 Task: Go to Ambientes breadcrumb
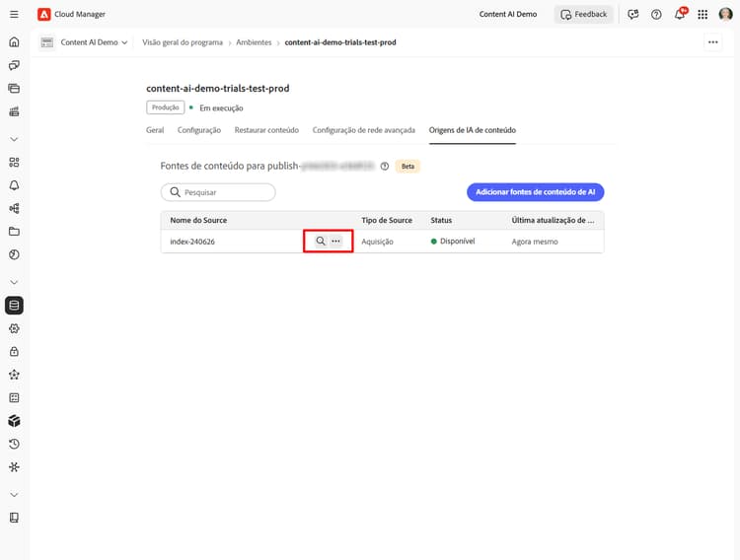254,42
